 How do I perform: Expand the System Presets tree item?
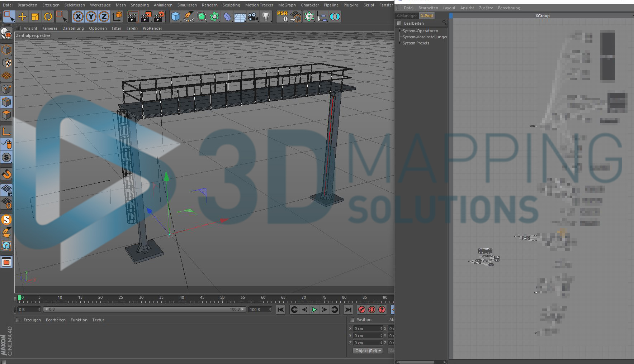point(400,43)
